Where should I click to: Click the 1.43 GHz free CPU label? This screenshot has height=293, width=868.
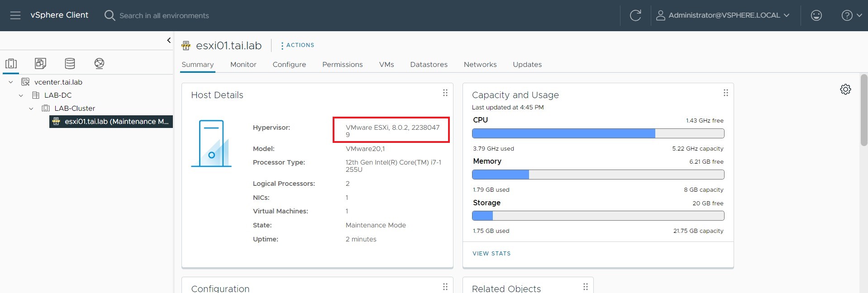[704, 121]
